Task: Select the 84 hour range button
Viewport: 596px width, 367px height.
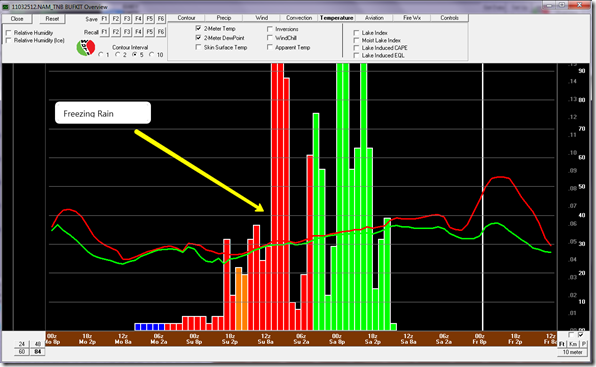Action: (37, 352)
